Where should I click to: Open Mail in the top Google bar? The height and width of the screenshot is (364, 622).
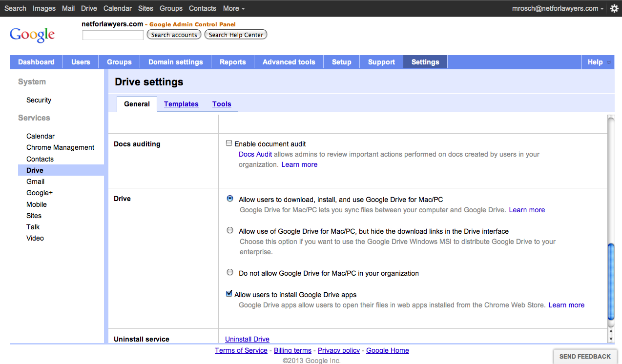(68, 8)
